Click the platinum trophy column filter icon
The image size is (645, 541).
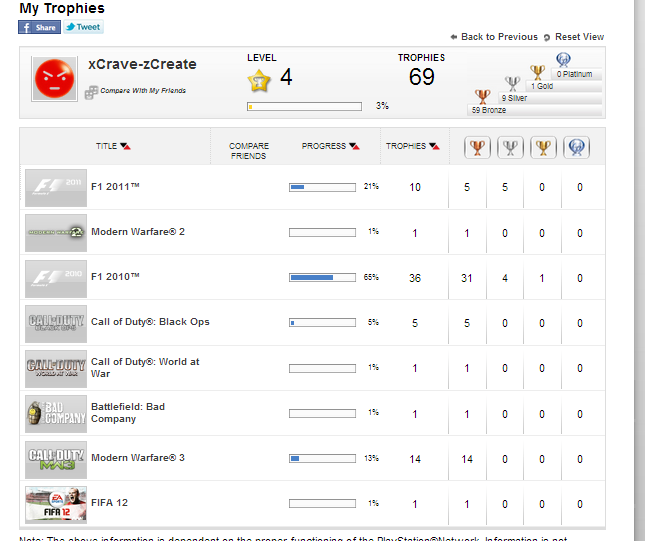coord(579,148)
